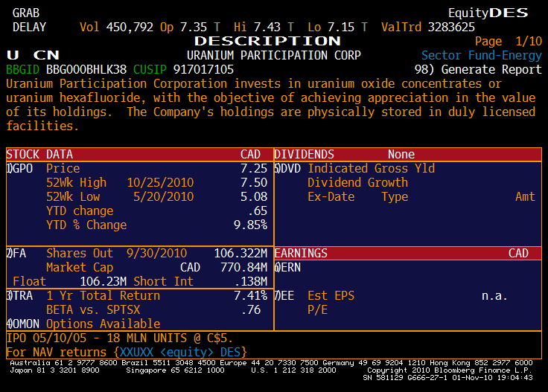Click the URANIUM PARTICIPATION CORP title
This screenshot has height=392, width=548.
[274, 55]
